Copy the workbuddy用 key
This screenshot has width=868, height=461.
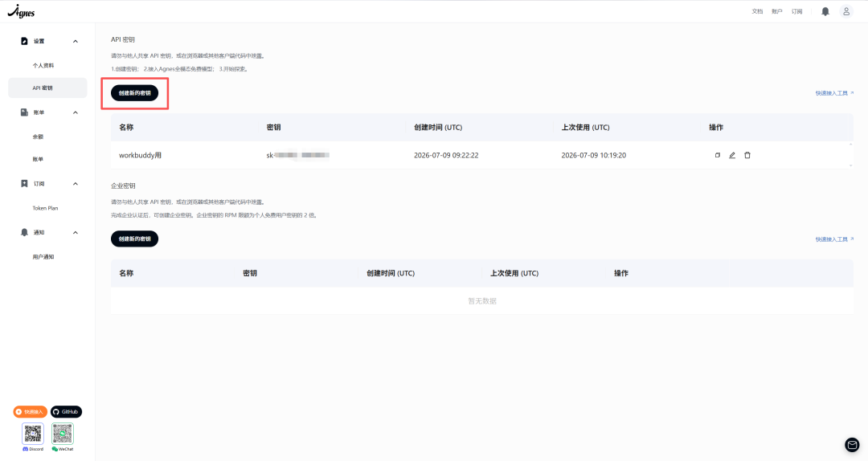(x=718, y=156)
